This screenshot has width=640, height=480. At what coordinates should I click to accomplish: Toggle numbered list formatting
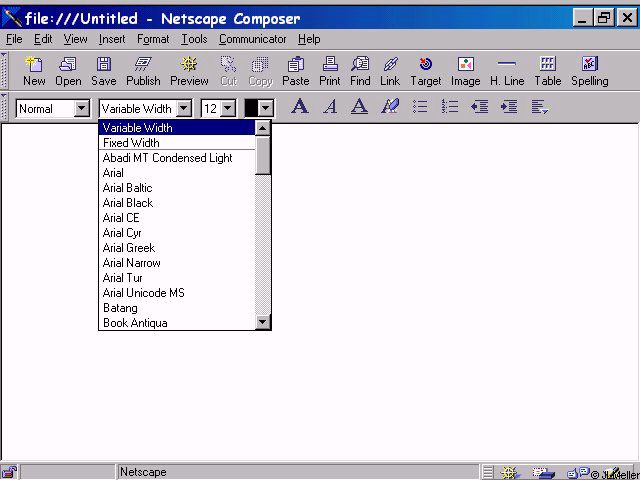[x=449, y=107]
